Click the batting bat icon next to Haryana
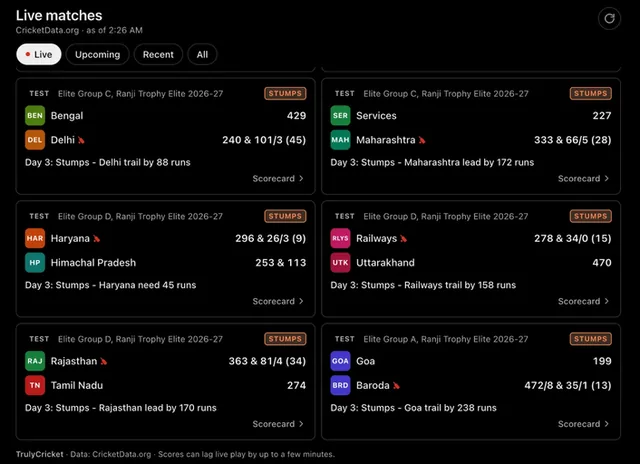 coord(96,239)
